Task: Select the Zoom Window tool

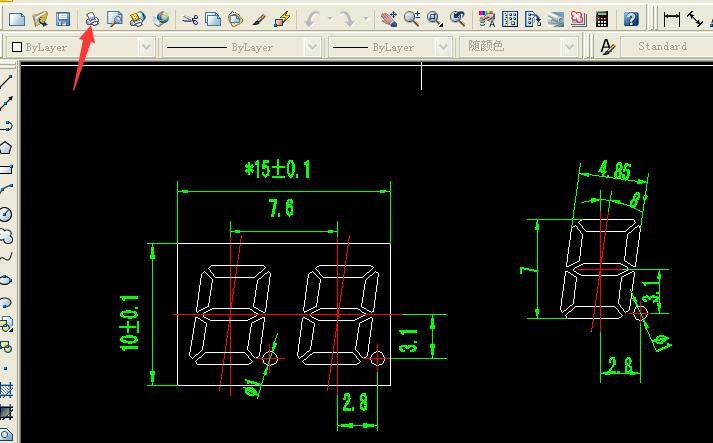Action: [435, 19]
